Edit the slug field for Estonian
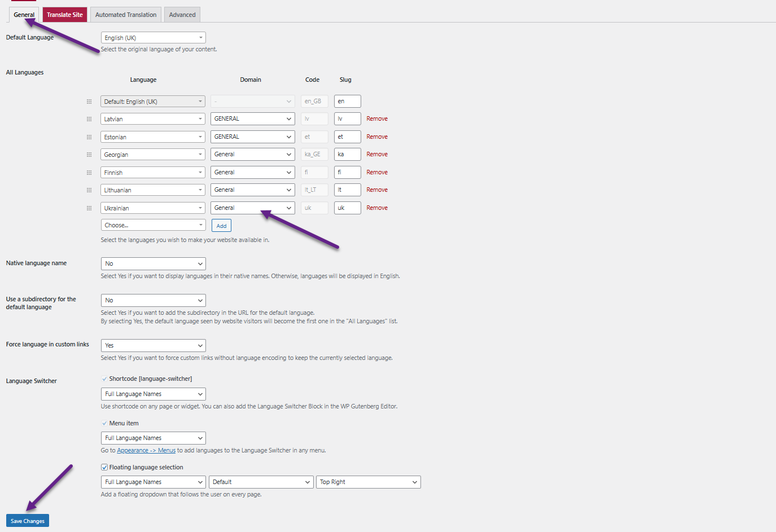776x532 pixels. click(x=348, y=137)
